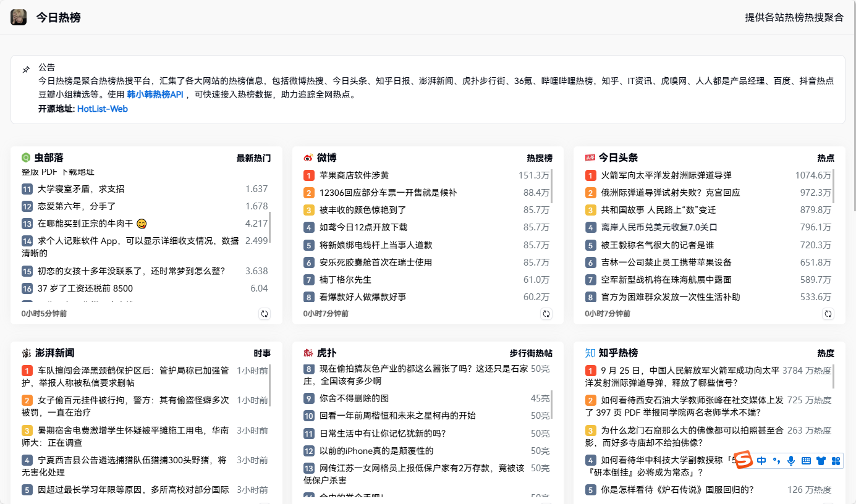Viewport: 856px width, 504px height.
Task: Open Toutiao item 俄洲际弹道导弹试射失败？克宫回应
Action: coord(671,193)
